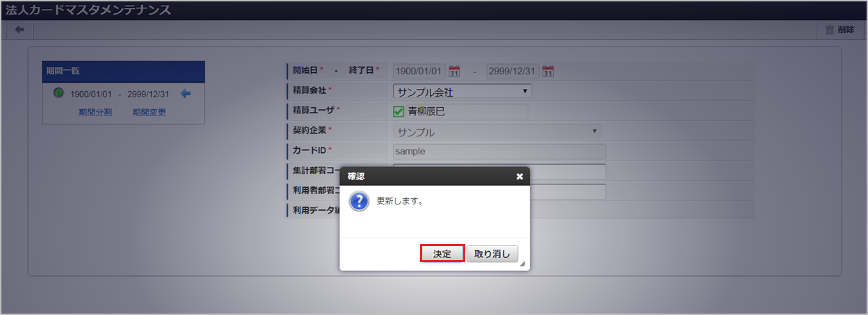Click the question mark dialog icon

(359, 202)
